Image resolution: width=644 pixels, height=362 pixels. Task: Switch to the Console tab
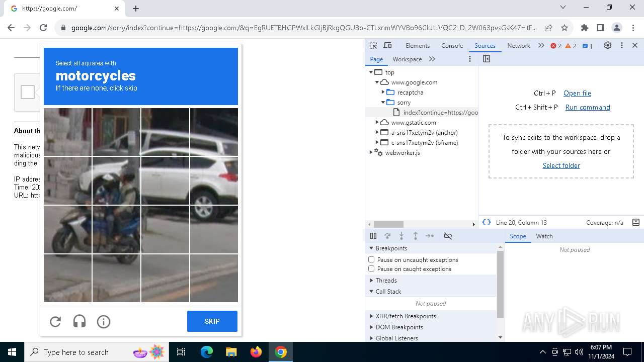tap(452, 45)
